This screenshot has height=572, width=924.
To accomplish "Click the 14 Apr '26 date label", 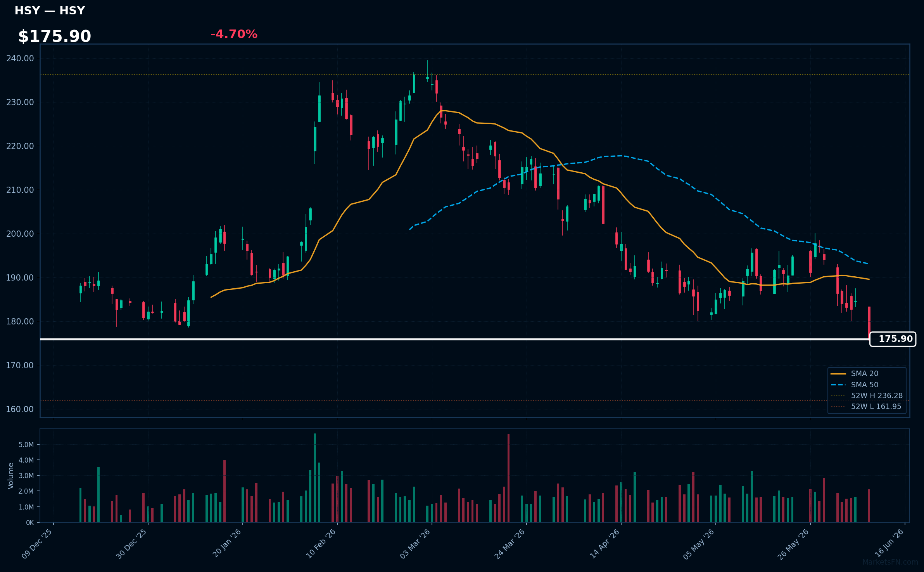I will tap(604, 544).
